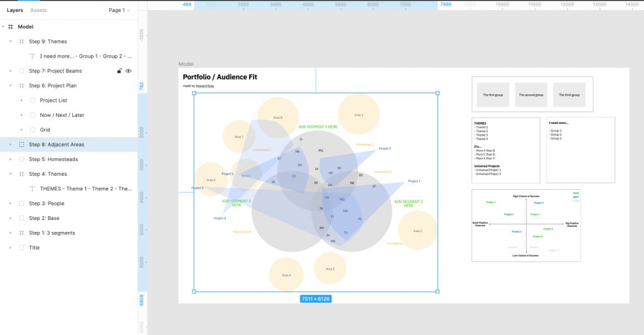Image resolution: width=644 pixels, height=335 pixels.
Task: Expand Step 5: Homesteads group
Action: 11,159
